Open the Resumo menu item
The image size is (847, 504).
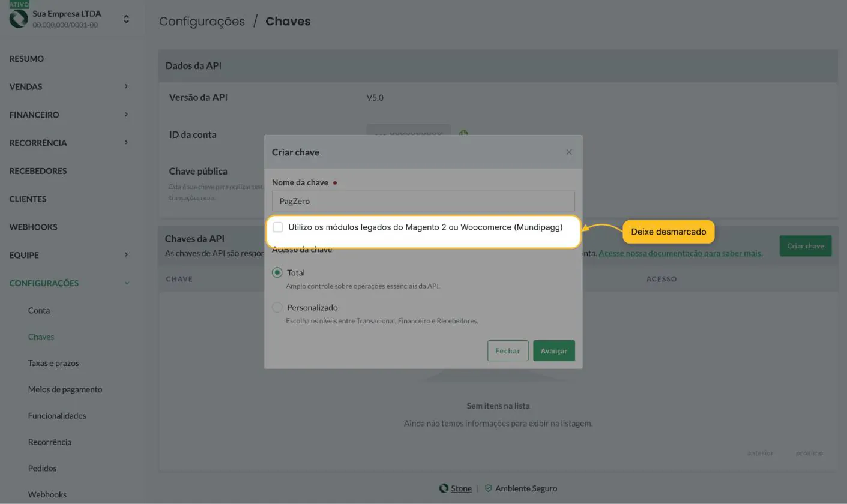pyautogui.click(x=26, y=59)
